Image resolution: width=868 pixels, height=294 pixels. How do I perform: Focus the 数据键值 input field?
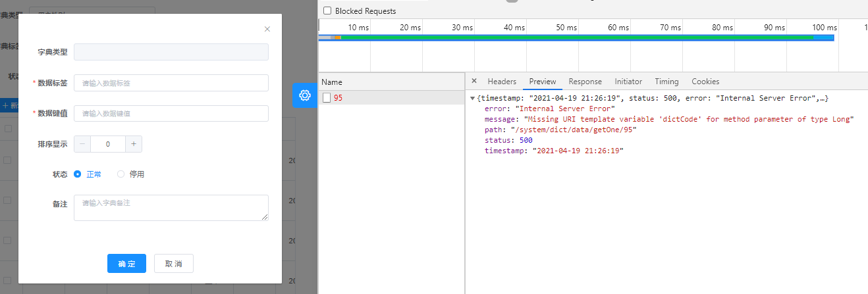(171, 113)
